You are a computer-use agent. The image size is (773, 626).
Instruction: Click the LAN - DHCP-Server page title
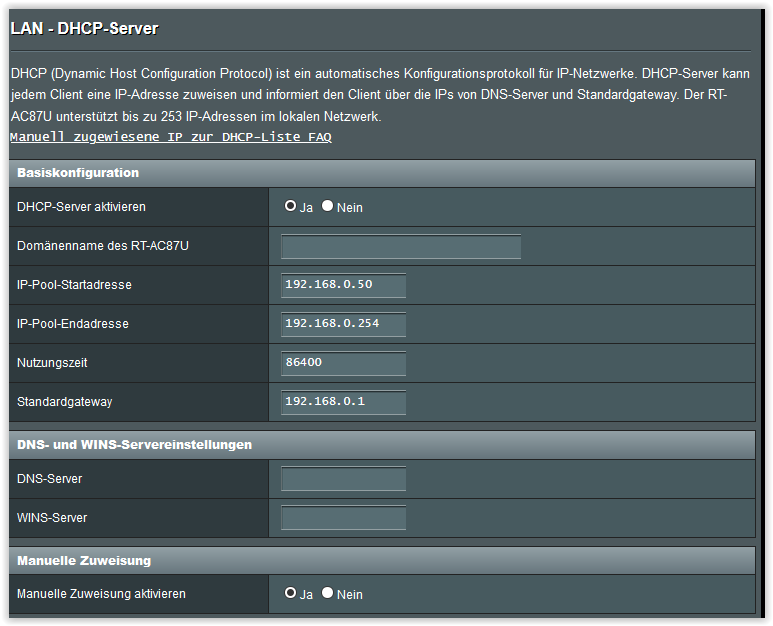click(x=84, y=29)
